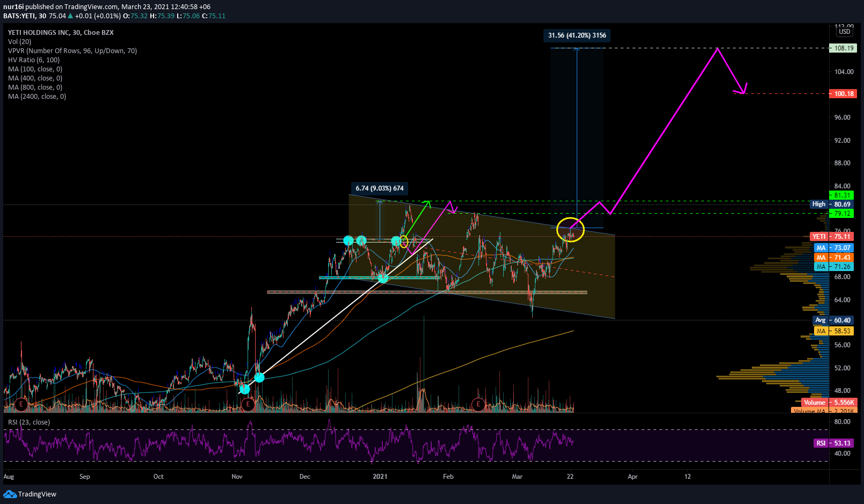
Task: Select the 108.19 target price label
Action: pyautogui.click(x=844, y=48)
